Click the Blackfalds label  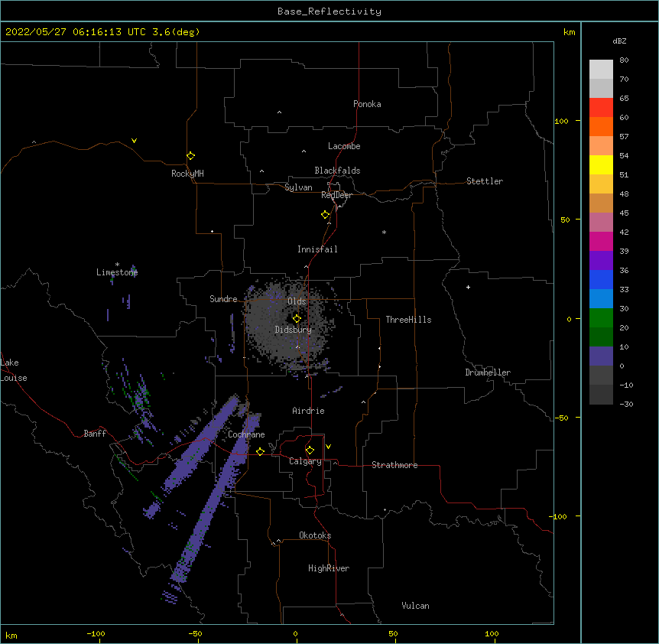click(x=337, y=171)
